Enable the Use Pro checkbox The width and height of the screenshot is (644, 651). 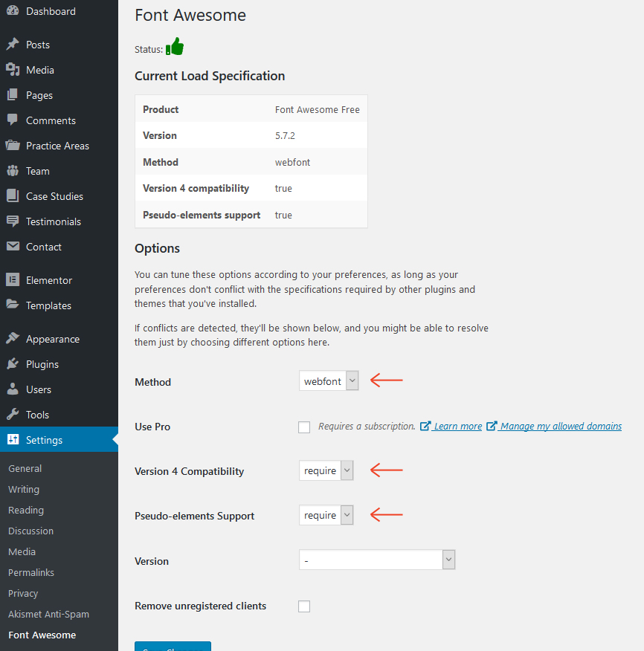(x=304, y=427)
